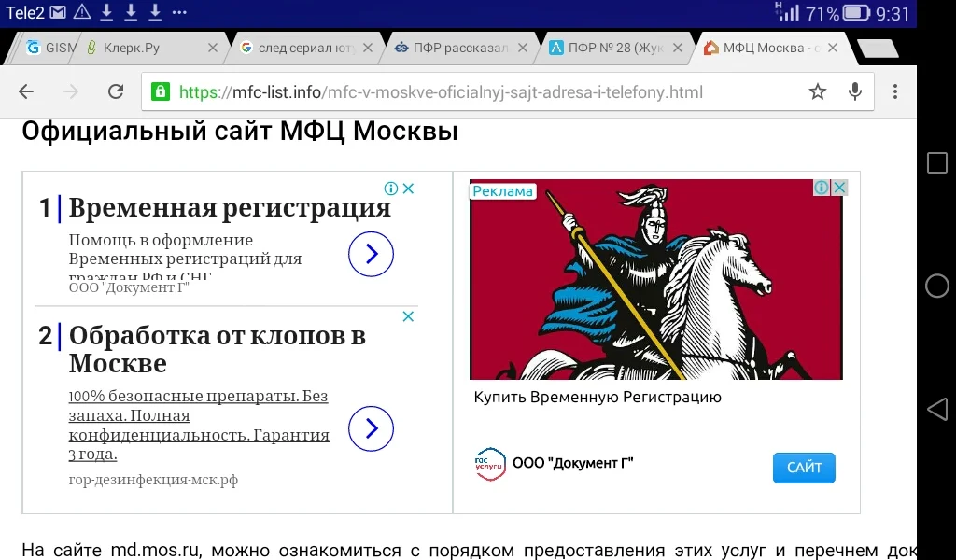Tap the Android recent apps square button
The width and height of the screenshot is (956, 560).
937,163
